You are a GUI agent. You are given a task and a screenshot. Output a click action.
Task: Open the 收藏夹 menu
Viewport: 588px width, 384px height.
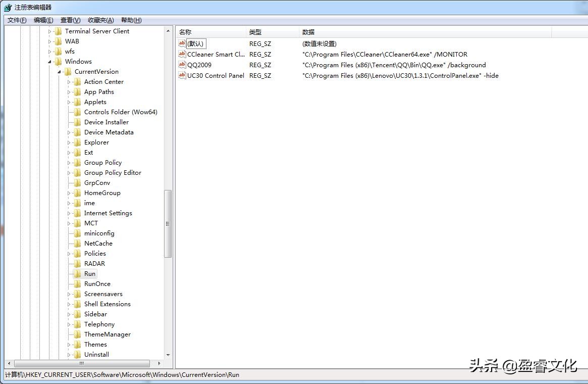coord(100,20)
